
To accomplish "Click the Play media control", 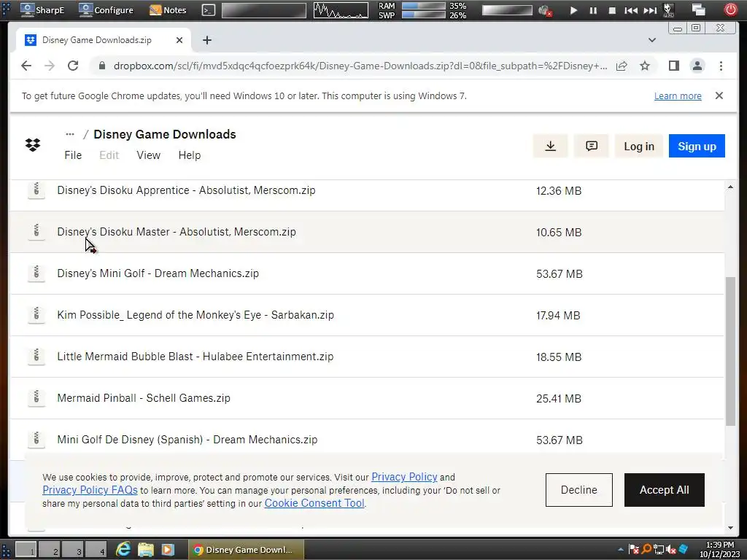I will click(573, 10).
